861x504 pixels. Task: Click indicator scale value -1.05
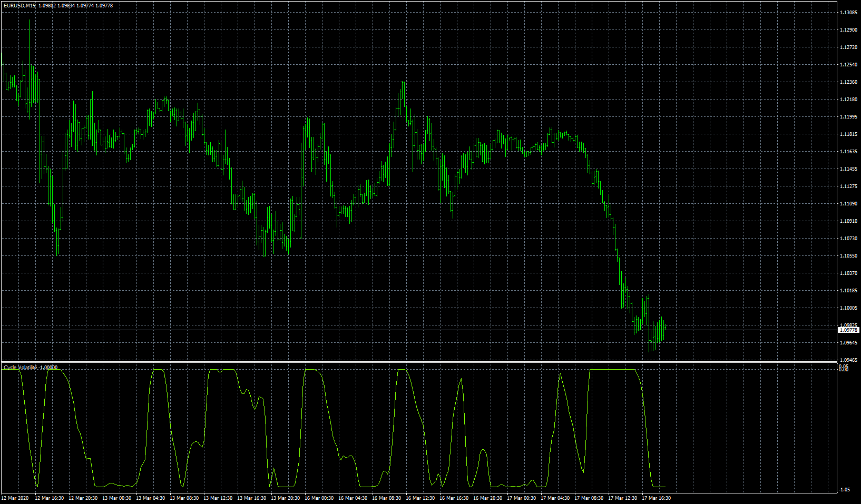pyautogui.click(x=844, y=490)
